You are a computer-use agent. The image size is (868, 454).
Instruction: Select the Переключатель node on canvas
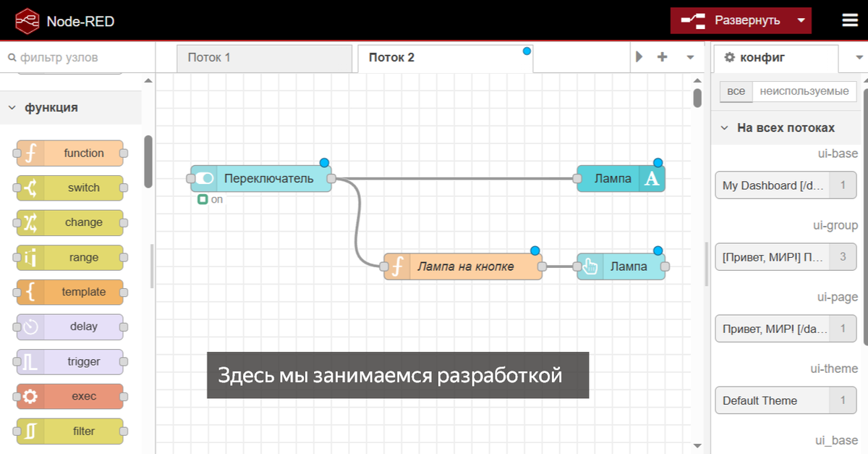pyautogui.click(x=261, y=178)
